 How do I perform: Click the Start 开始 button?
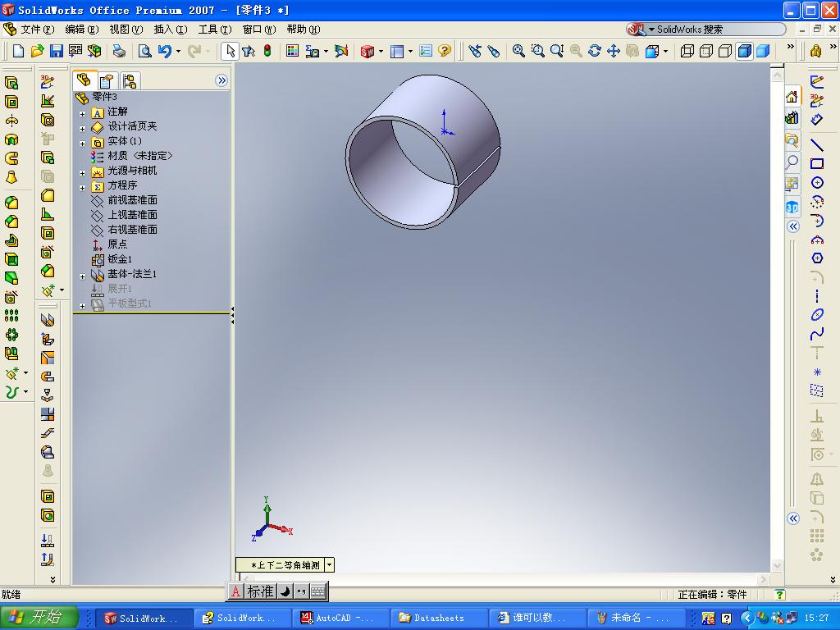(39, 618)
